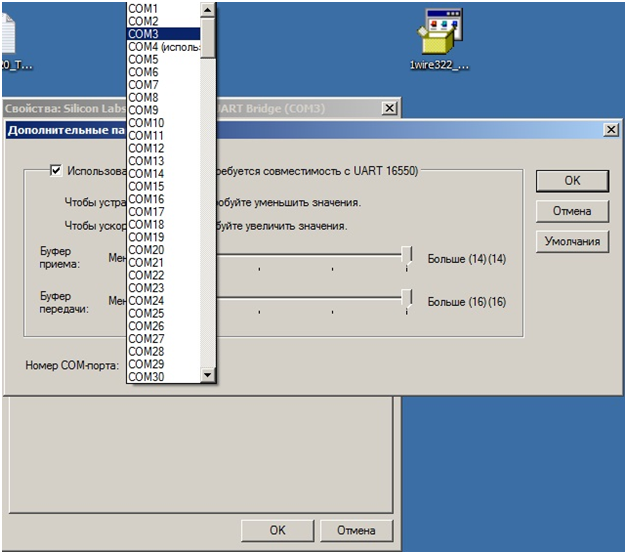Close the advanced parameters dialog

pyautogui.click(x=611, y=131)
